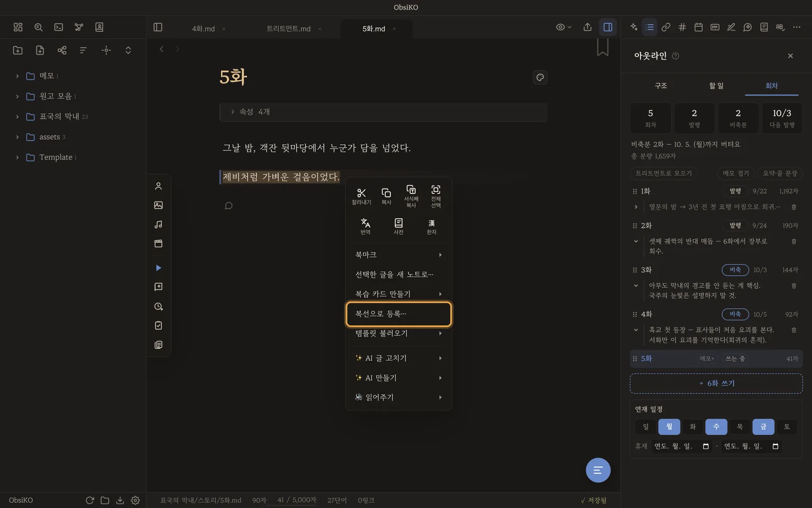Image resolution: width=812 pixels, height=508 pixels.
Task: Open the AI 글 고치기 submenu
Action: click(398, 358)
